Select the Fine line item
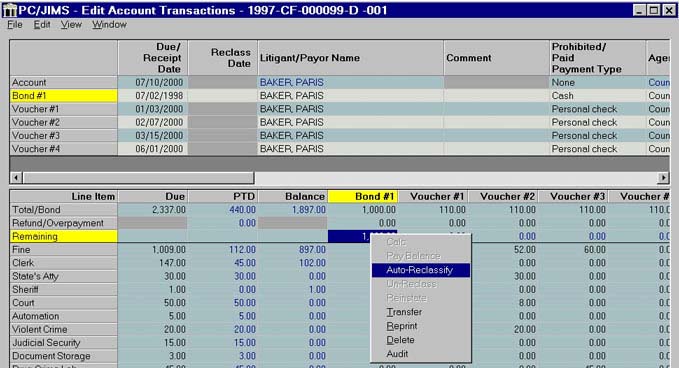This screenshot has height=368, width=679. (x=64, y=250)
